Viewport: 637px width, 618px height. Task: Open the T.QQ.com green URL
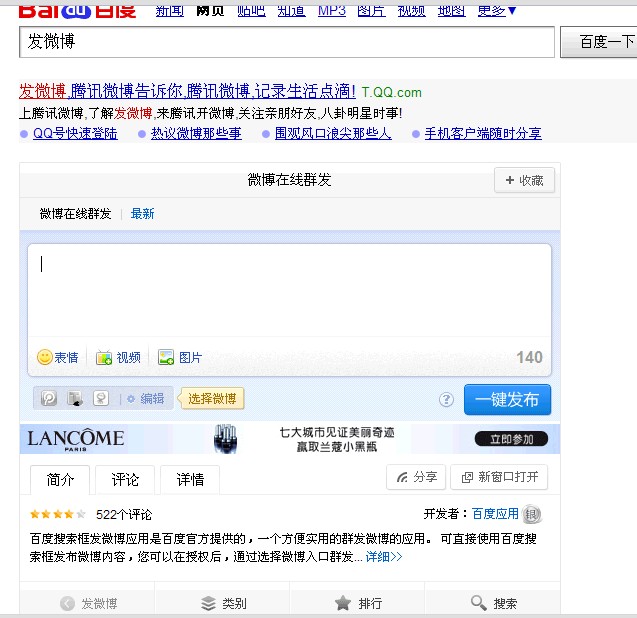pyautogui.click(x=392, y=93)
